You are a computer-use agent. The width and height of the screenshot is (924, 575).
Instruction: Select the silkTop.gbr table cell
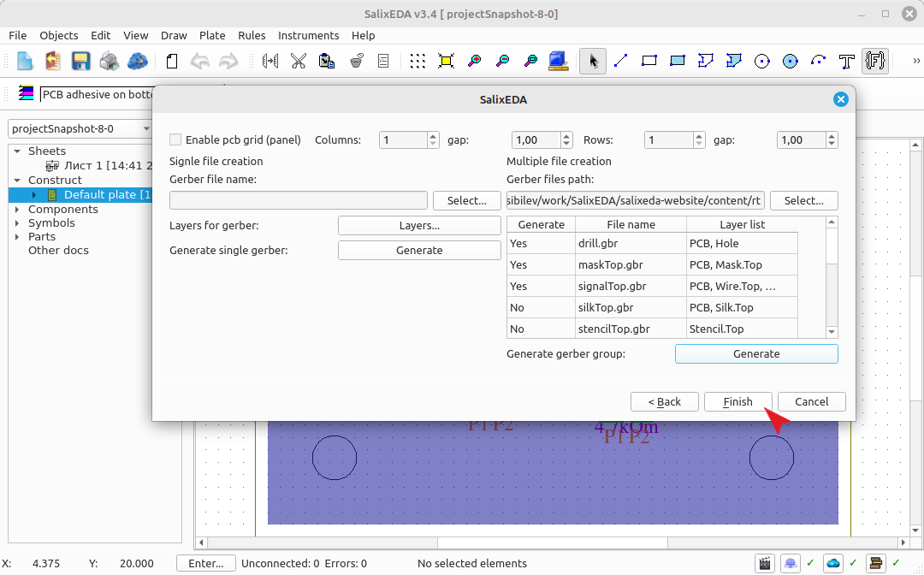631,307
